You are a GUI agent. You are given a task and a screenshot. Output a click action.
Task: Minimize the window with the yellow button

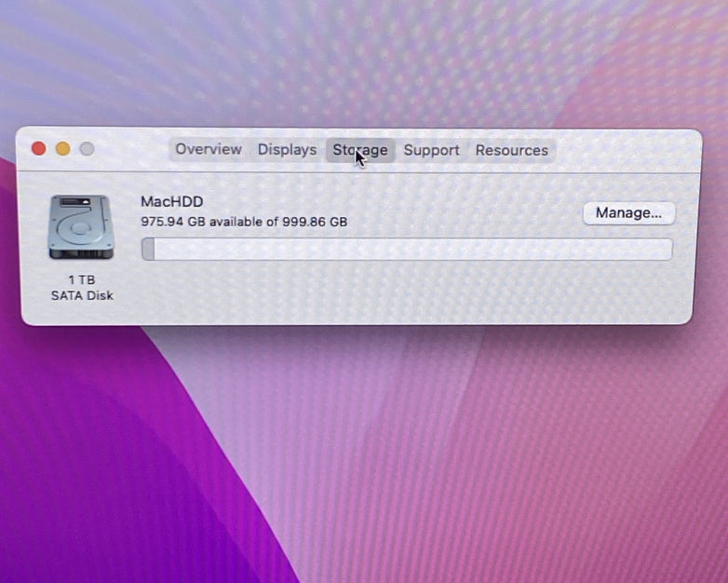point(62,149)
